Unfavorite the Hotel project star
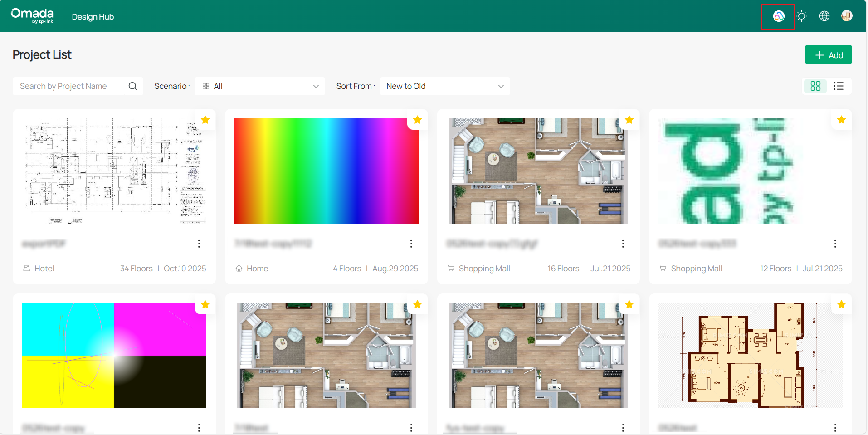This screenshot has width=868, height=435. (205, 120)
